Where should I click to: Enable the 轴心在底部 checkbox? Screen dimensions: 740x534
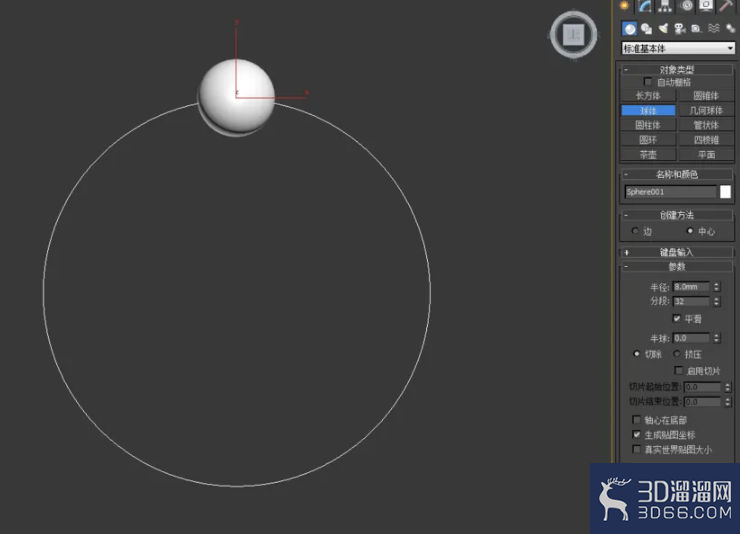[636, 419]
